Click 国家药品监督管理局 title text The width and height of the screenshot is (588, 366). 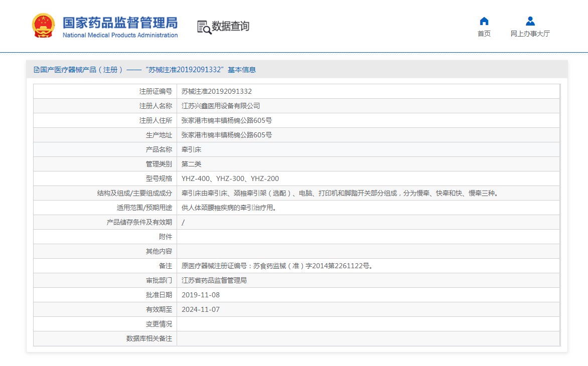click(120, 23)
